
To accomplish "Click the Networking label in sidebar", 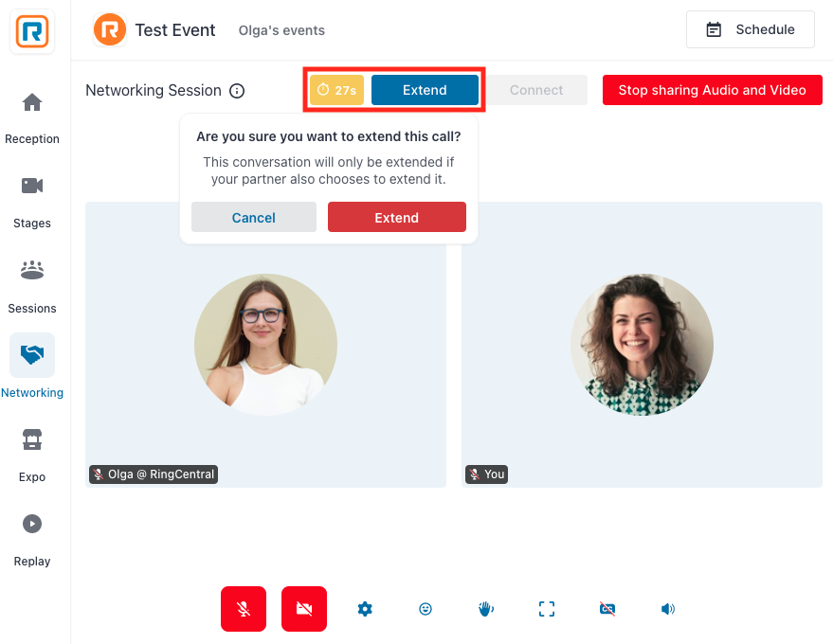I will click(x=32, y=393).
